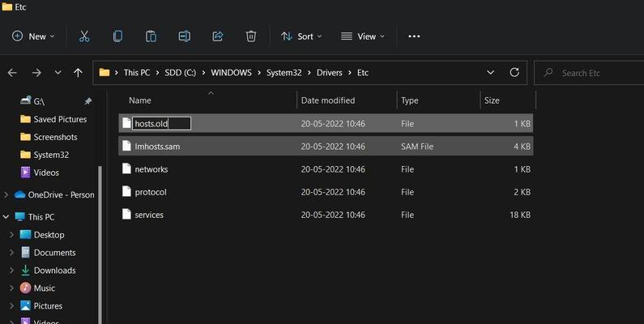
Task: Click the Rename icon in toolbar
Action: (x=185, y=36)
